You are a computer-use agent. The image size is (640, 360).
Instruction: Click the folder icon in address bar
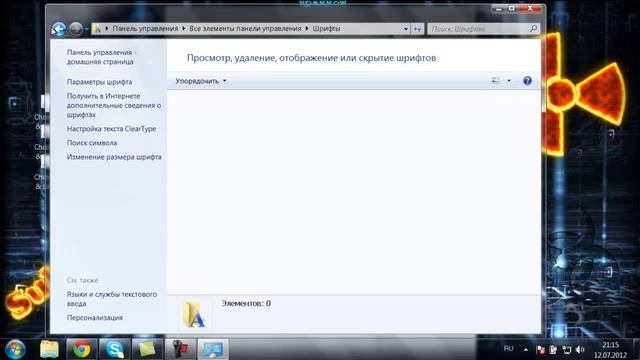click(97, 29)
